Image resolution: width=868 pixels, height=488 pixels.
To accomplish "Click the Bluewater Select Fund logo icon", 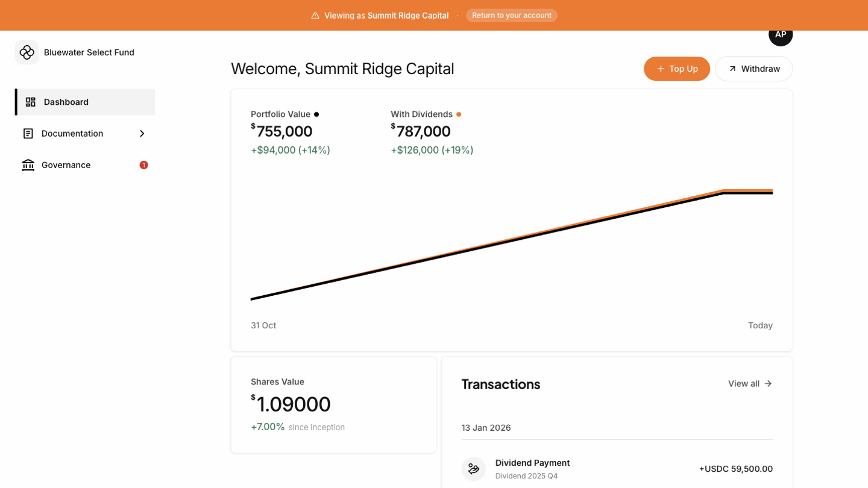I will coord(27,52).
